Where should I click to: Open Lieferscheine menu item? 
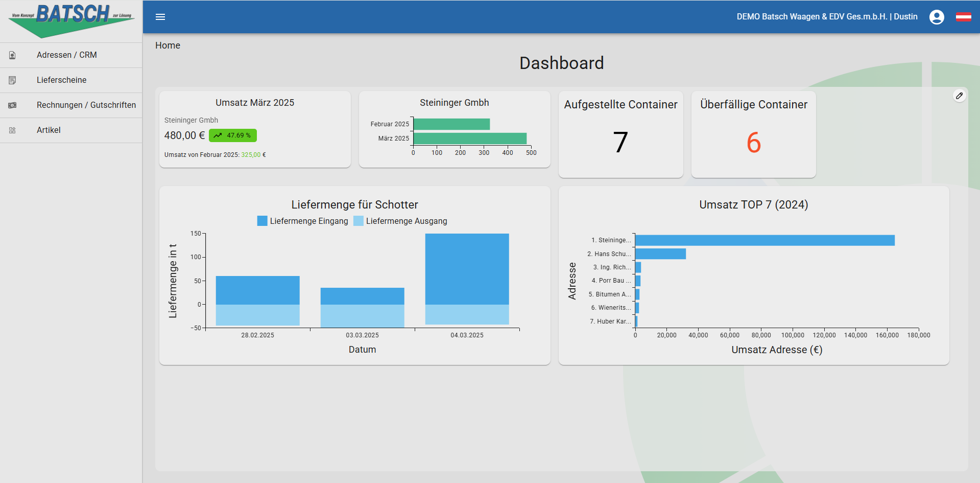71,80
